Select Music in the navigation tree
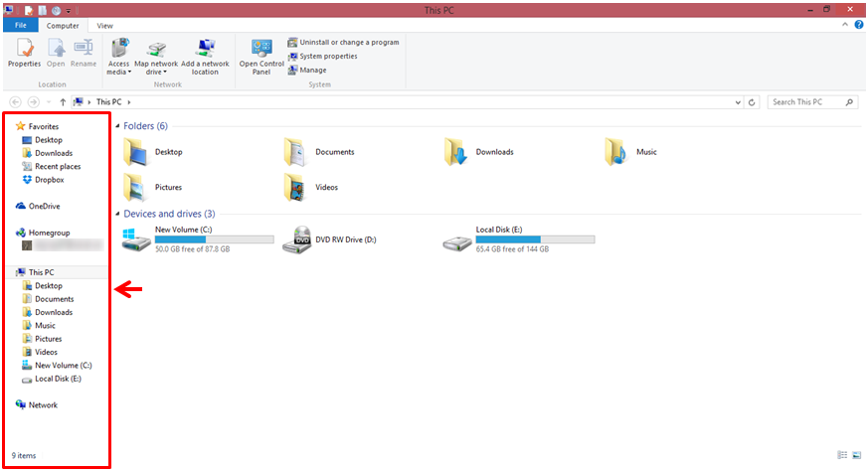868x471 pixels. pos(39,326)
